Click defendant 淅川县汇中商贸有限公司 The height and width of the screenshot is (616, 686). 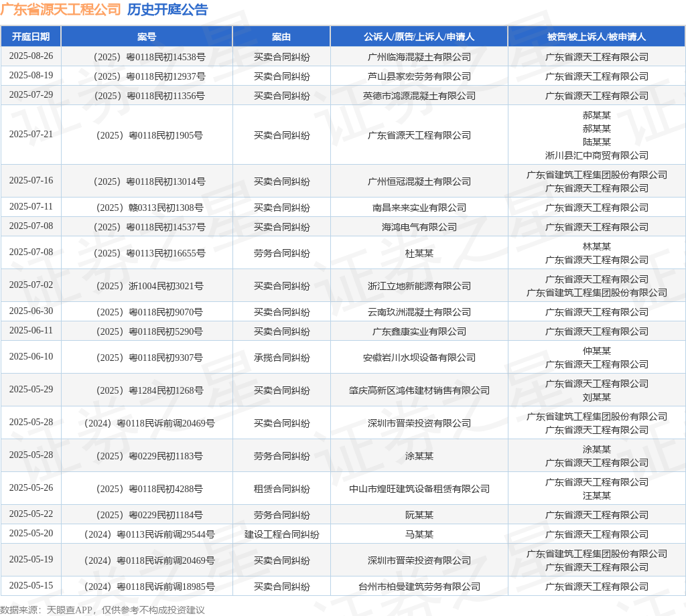(597, 155)
